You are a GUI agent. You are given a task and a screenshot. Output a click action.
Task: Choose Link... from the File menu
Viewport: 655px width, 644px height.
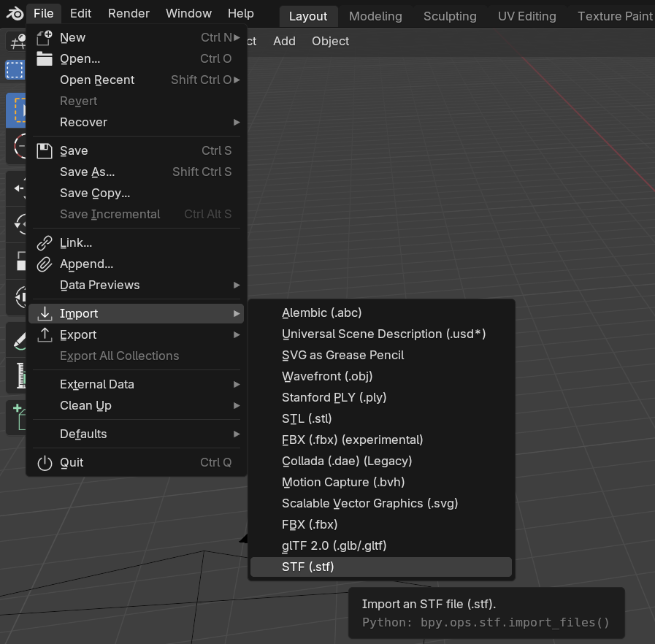tap(136, 243)
